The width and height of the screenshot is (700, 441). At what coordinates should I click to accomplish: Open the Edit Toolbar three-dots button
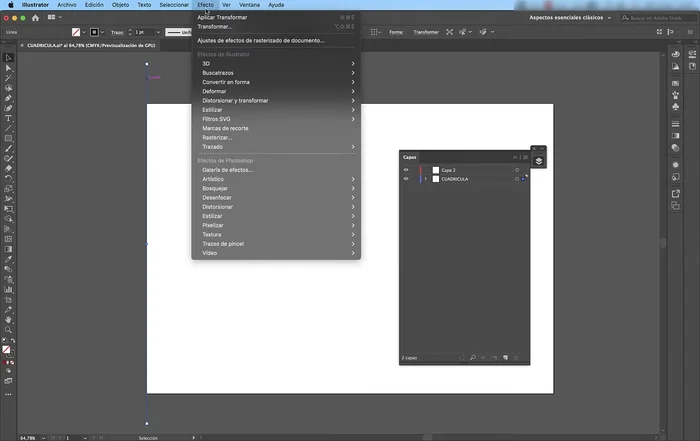8,395
